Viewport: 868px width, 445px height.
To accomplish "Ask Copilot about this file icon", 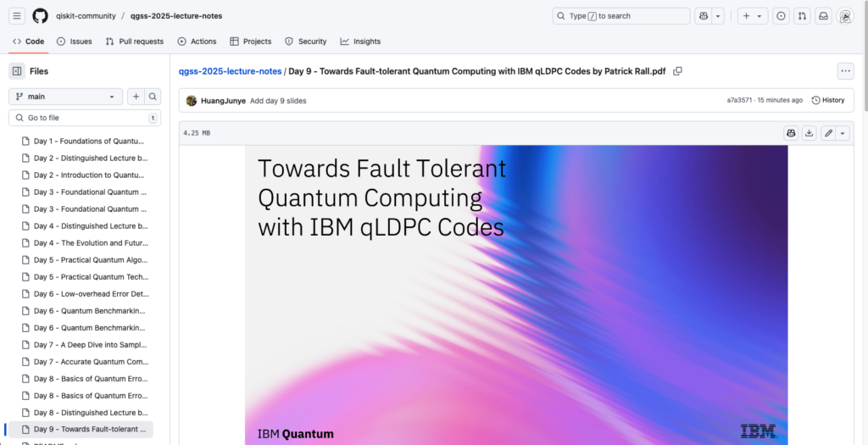I will (791, 133).
